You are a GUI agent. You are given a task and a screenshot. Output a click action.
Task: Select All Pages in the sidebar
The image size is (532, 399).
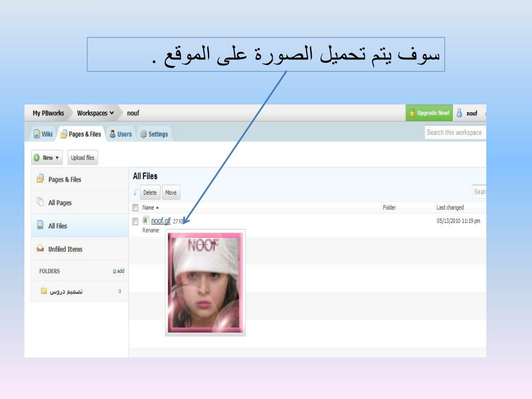[x=79, y=202]
